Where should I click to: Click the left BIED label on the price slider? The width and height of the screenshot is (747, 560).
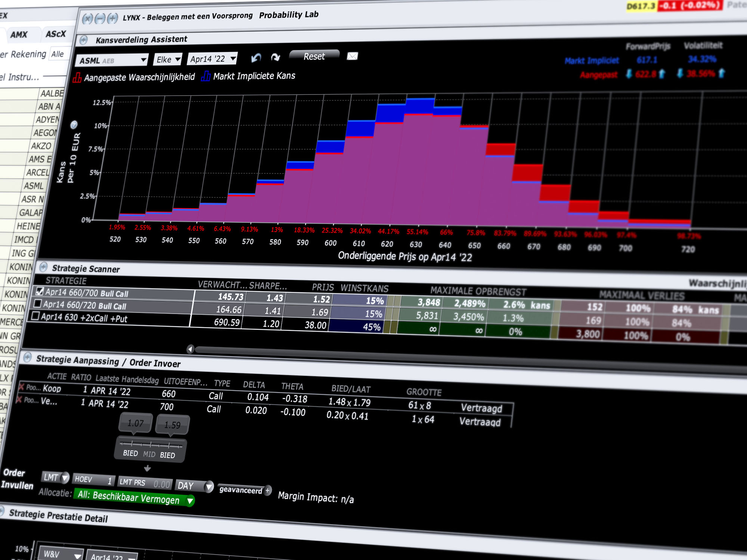(130, 453)
